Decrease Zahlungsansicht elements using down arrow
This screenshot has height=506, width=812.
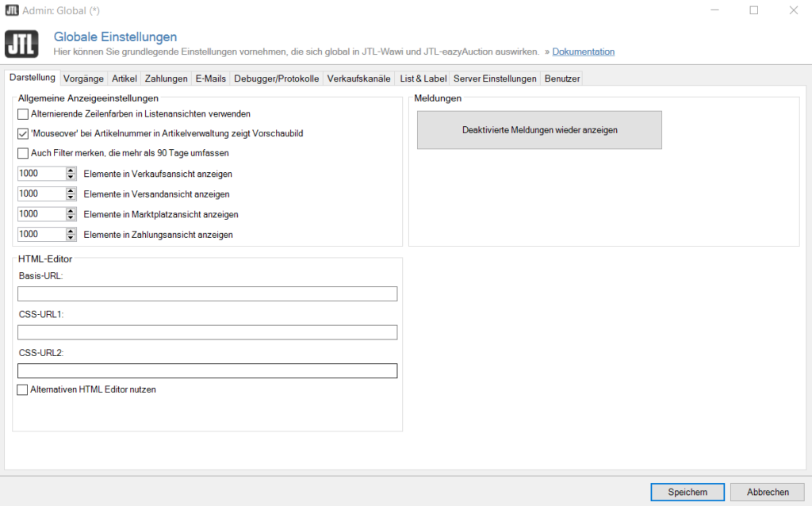click(71, 238)
